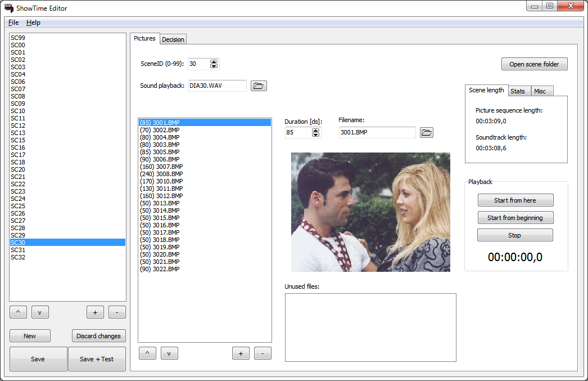This screenshot has width=588, height=381.
Task: Increase SceneID with spinner up arrow
Action: (x=214, y=62)
